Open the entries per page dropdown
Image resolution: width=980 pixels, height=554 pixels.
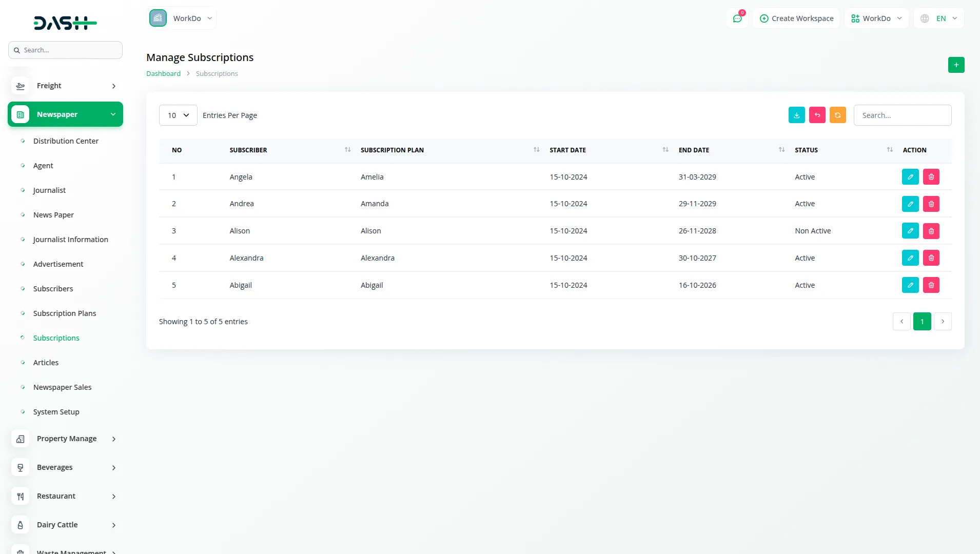[x=178, y=115]
